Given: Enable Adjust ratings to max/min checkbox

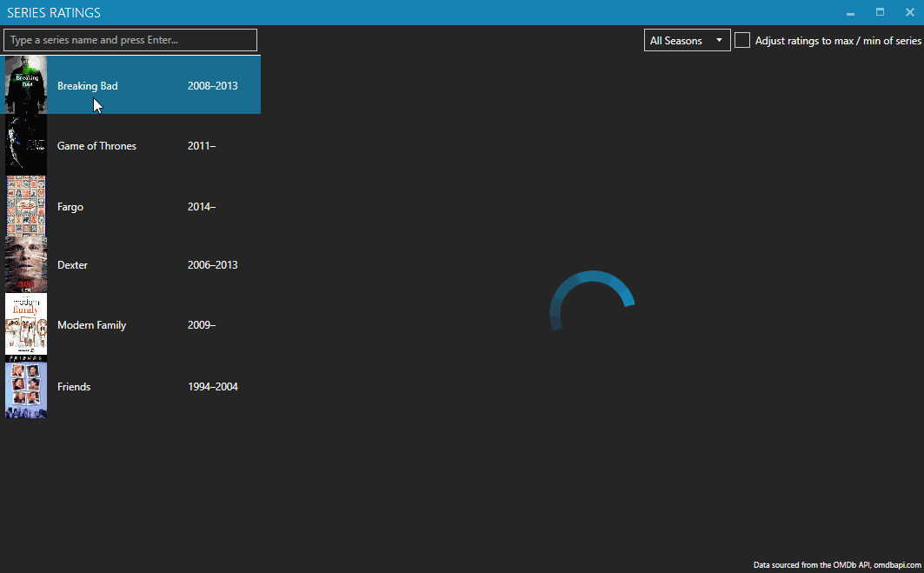Looking at the screenshot, I should point(742,40).
